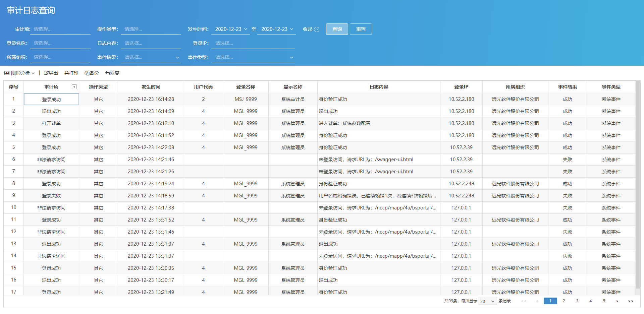
Task: Go to previous page with < arrow
Action: pos(537,301)
